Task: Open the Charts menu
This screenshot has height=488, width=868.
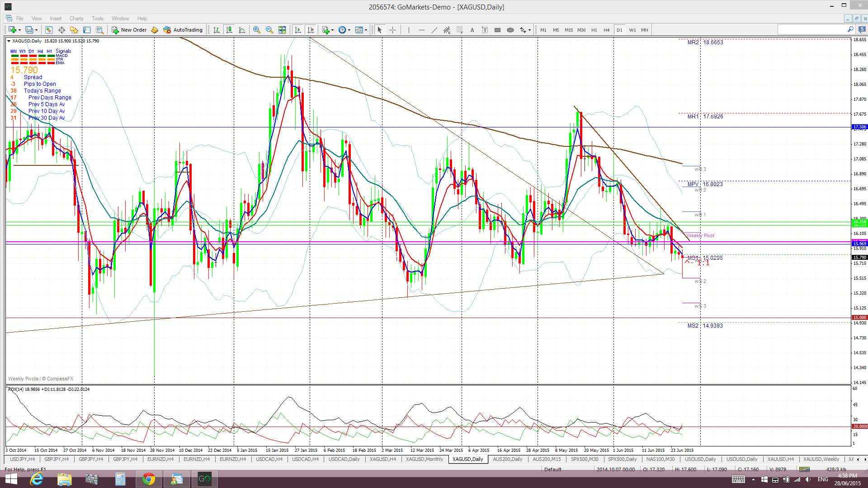Action: pos(76,19)
